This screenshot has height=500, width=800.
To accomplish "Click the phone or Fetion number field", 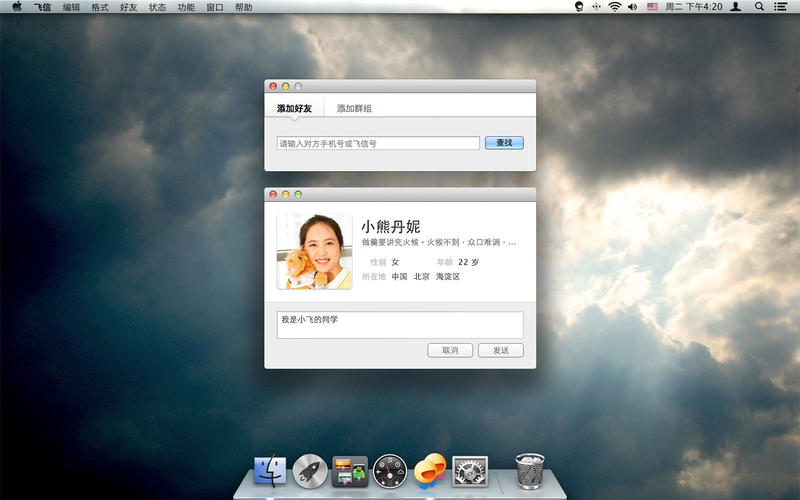I will click(378, 143).
